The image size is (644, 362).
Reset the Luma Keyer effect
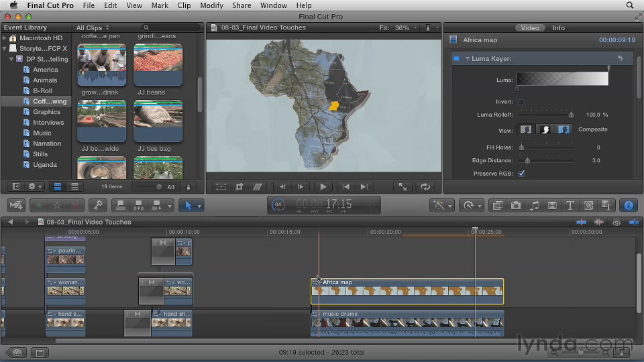(x=620, y=59)
